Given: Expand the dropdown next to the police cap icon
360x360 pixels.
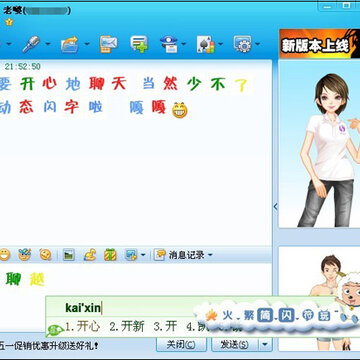Looking at the screenshot, I should coord(184,44).
